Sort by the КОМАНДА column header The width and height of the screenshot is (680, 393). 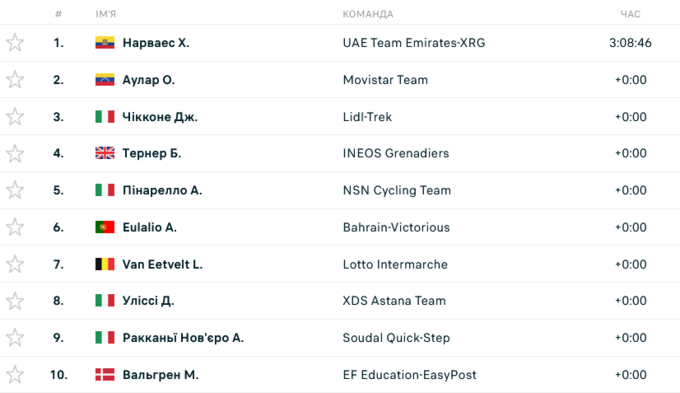368,14
